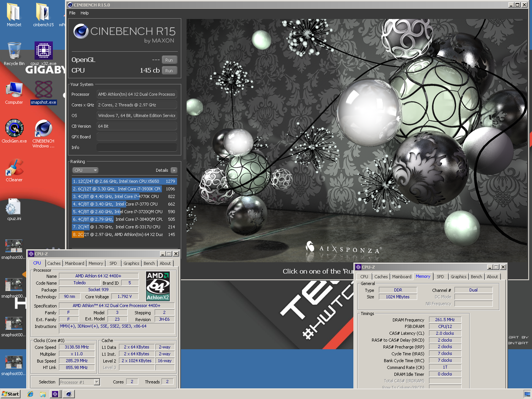The width and height of the screenshot is (532, 399).
Task: Switch to Mainboard tab in right CPU-Z window
Action: 402,277
